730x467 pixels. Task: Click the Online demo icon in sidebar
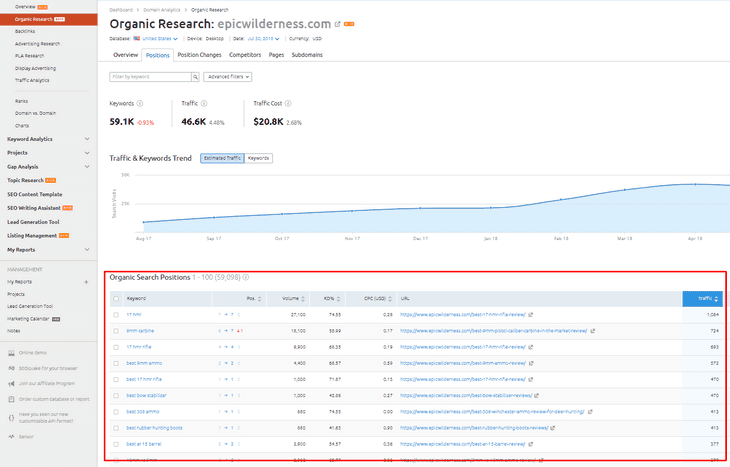click(x=12, y=353)
